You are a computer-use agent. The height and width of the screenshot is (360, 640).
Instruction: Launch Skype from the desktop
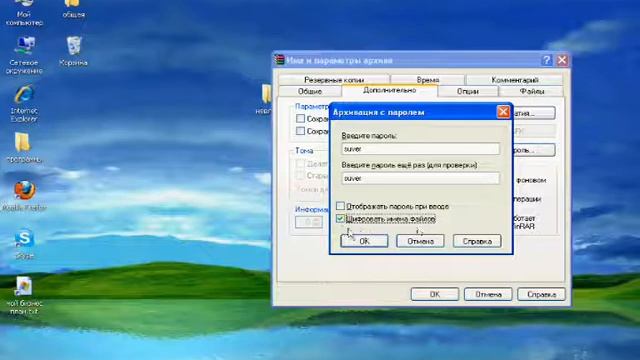(x=24, y=244)
